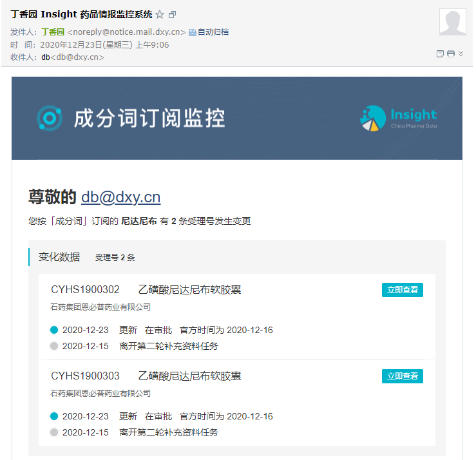Image resolution: width=476 pixels, height=460 pixels.
Task: Click the gray 2020-12-15 marker under CYHS1900303
Action: click(54, 432)
